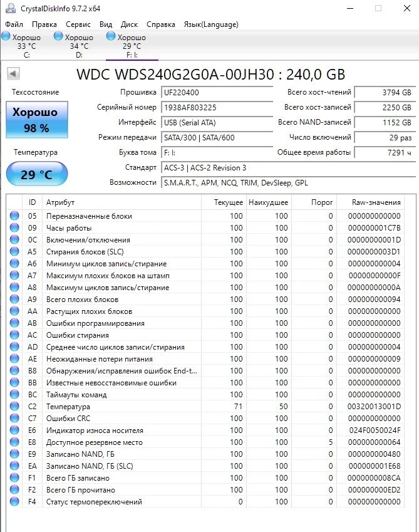Select the Всего ГБ прочитано row
The image size is (419, 532).
click(x=205, y=489)
